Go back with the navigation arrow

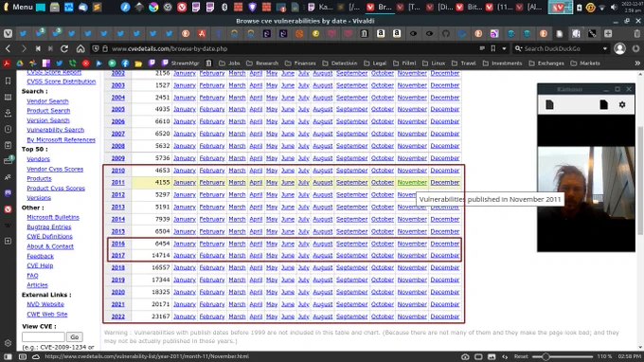[9, 48]
